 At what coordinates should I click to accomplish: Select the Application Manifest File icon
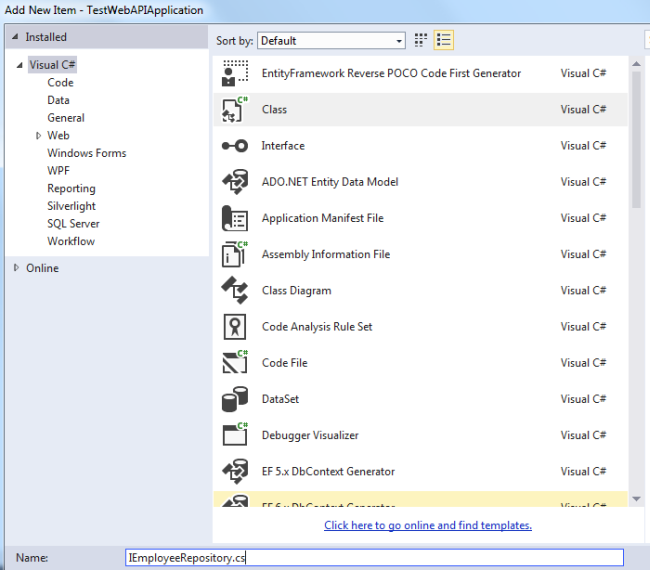click(x=234, y=218)
